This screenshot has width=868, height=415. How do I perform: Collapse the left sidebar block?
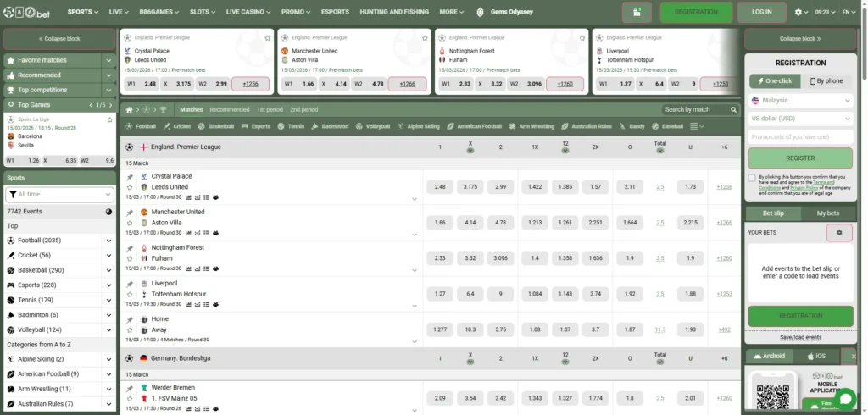59,39
